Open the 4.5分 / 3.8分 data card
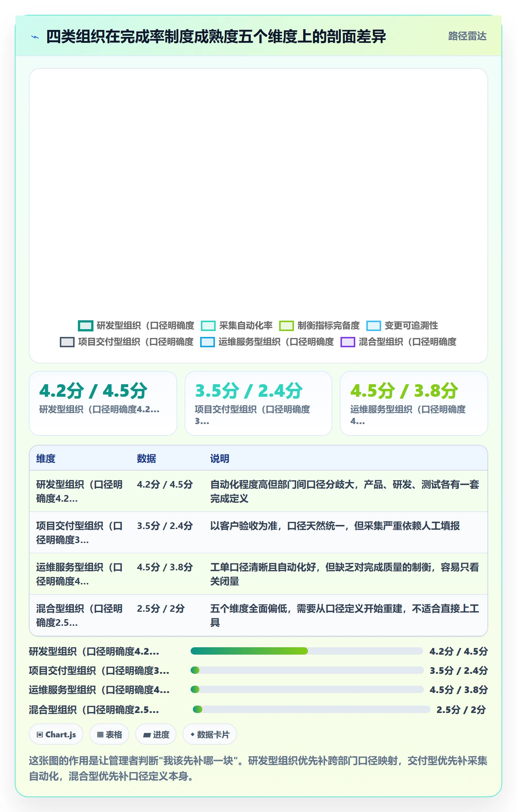Viewport: 517px width, 812px height. 414,403
